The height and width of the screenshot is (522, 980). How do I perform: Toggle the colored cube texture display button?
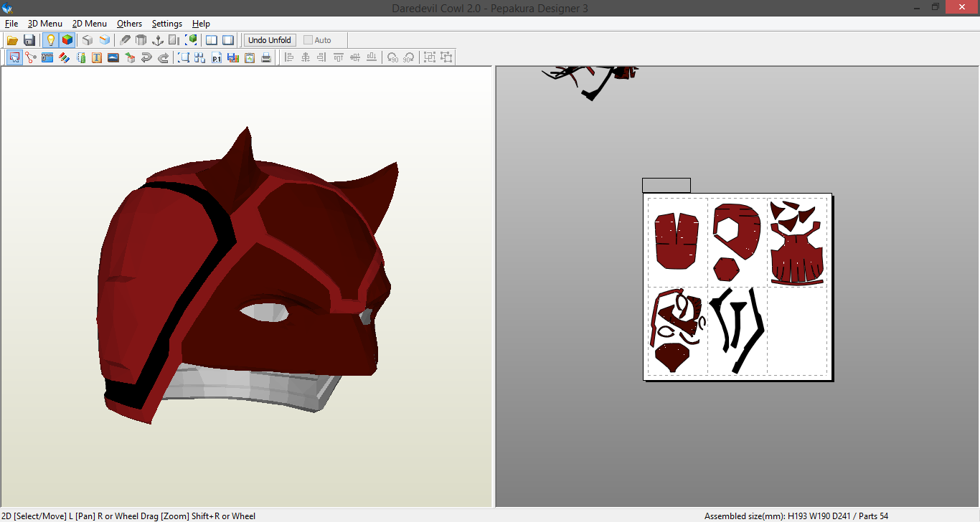67,40
